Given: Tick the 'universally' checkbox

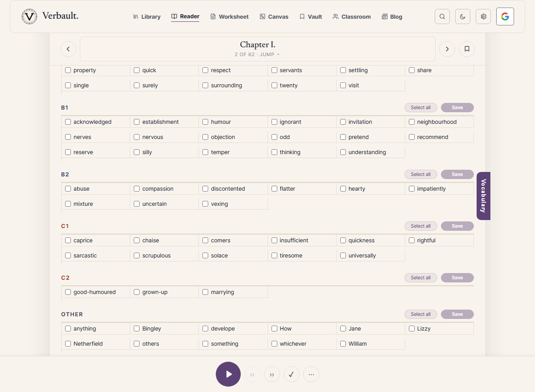Looking at the screenshot, I should [343, 255].
